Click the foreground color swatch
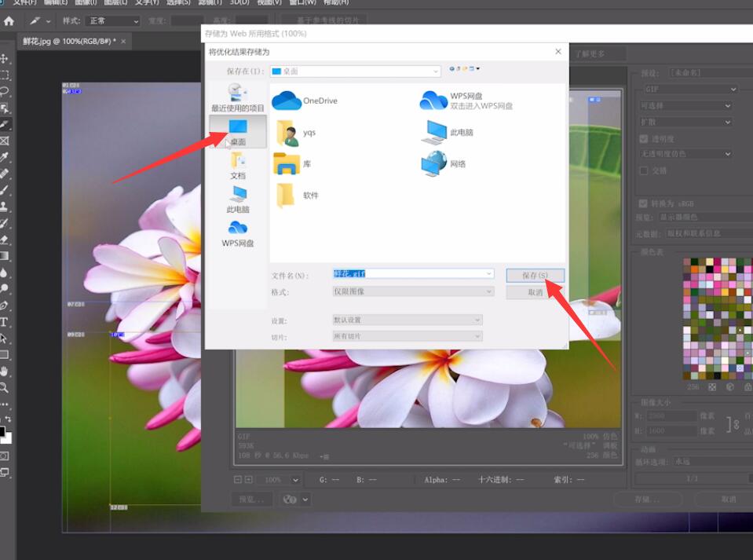This screenshot has height=560, width=753. 2,431
